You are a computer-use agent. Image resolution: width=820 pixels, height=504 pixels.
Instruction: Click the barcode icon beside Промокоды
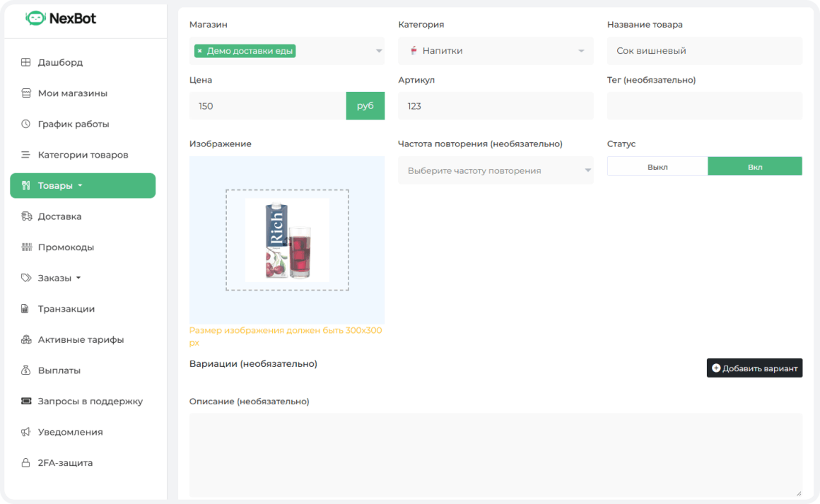coord(25,247)
